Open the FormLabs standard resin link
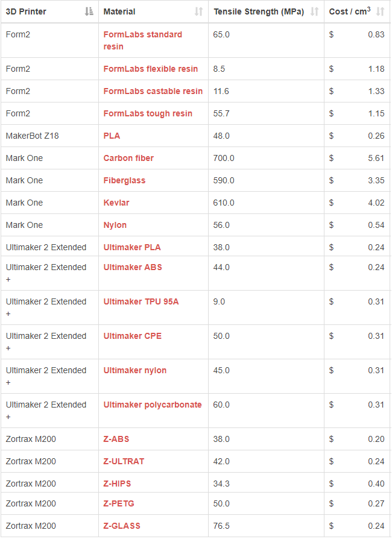The height and width of the screenshot is (539, 392). coord(143,40)
